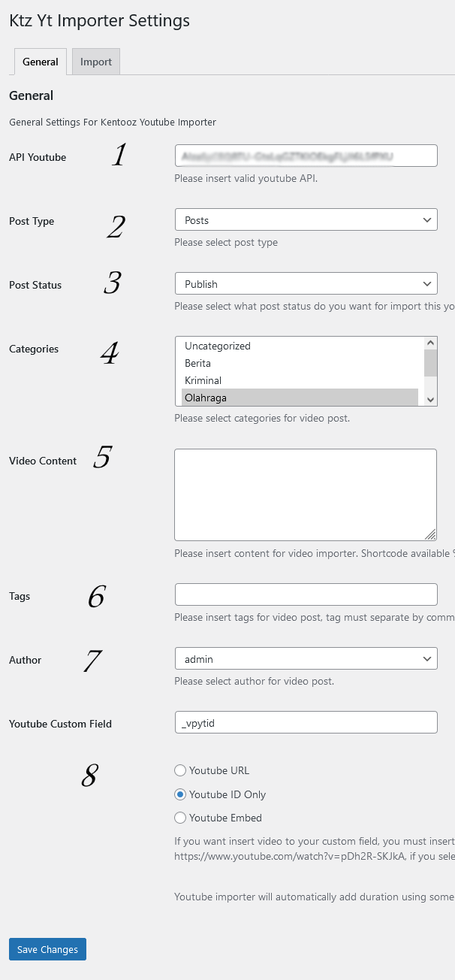Click the Save Changes button

click(47, 949)
